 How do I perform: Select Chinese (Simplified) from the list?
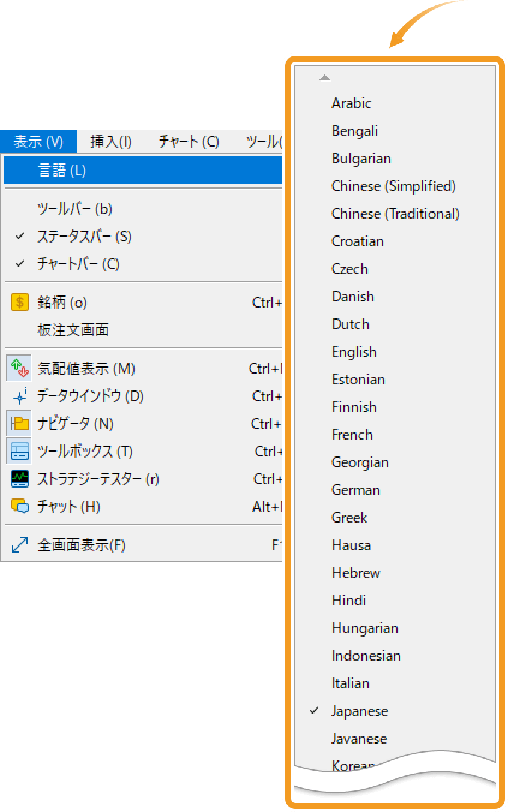pyautogui.click(x=394, y=186)
